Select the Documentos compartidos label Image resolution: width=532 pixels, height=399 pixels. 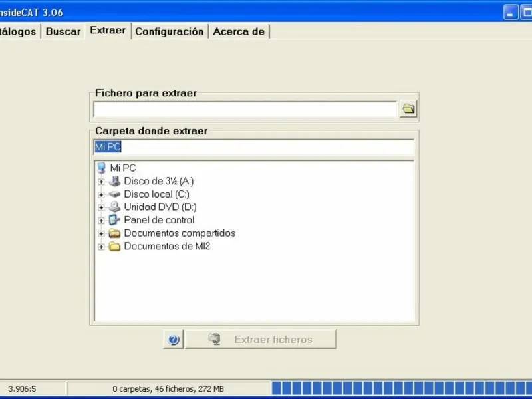point(180,233)
